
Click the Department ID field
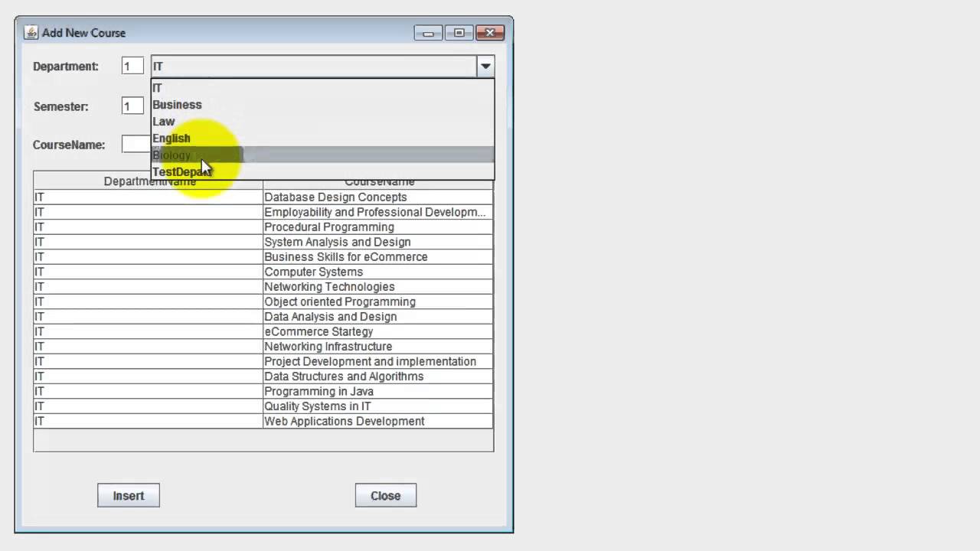(132, 66)
